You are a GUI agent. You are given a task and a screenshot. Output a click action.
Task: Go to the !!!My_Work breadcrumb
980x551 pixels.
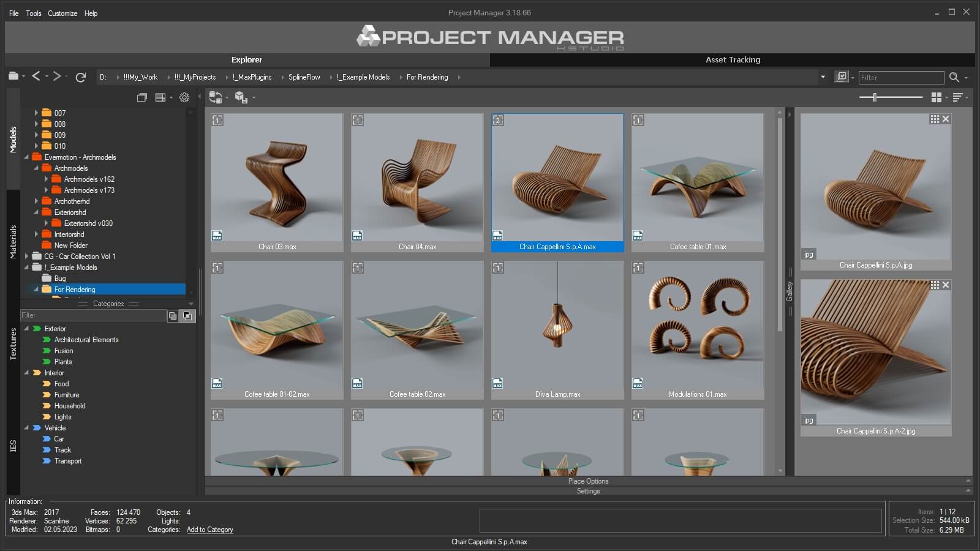point(140,77)
